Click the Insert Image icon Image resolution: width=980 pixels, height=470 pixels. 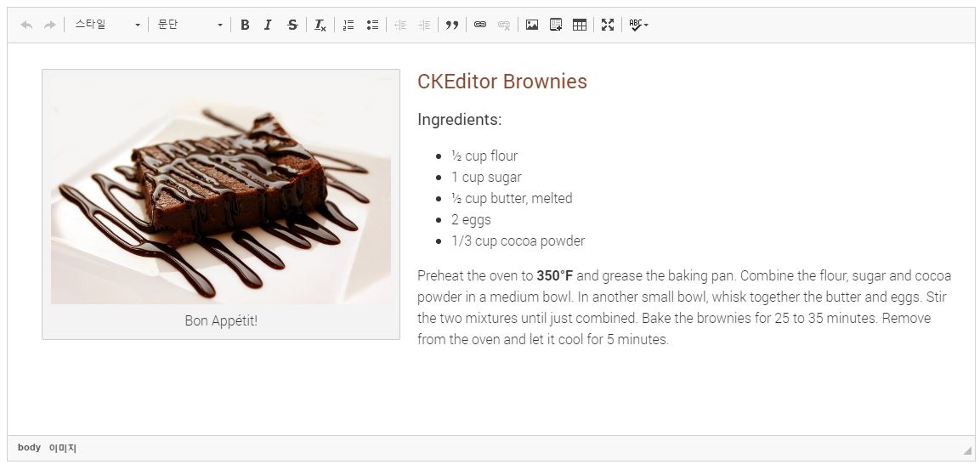532,25
